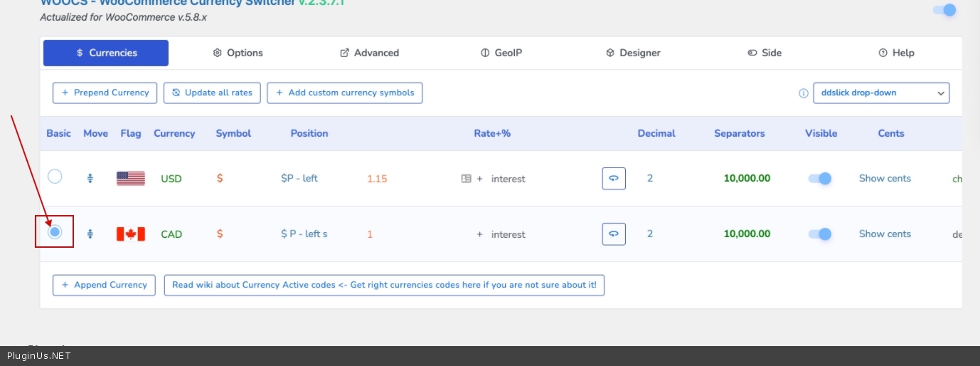
Task: Switch to the GeoIP tab
Action: click(501, 53)
